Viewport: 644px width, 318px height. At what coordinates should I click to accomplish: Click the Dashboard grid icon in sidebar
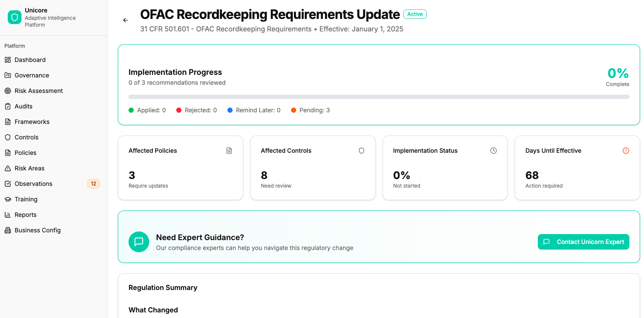(8, 60)
